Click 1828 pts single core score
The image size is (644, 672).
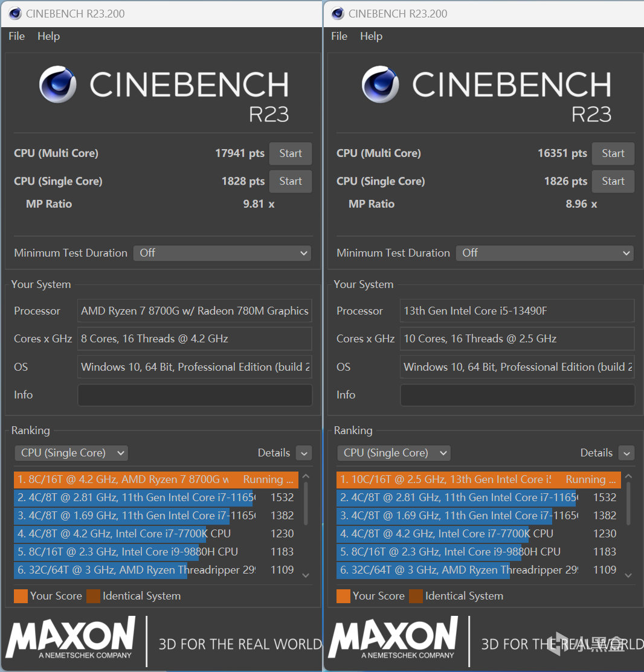243,181
